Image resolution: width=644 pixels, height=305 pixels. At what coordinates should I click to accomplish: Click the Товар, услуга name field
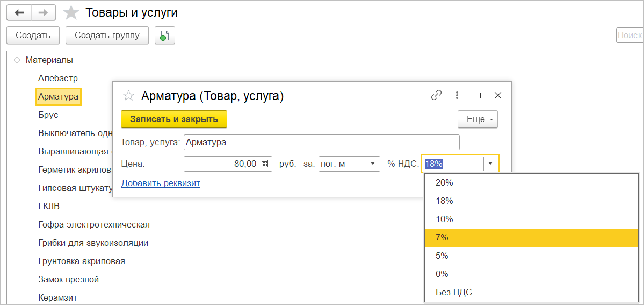coord(321,143)
